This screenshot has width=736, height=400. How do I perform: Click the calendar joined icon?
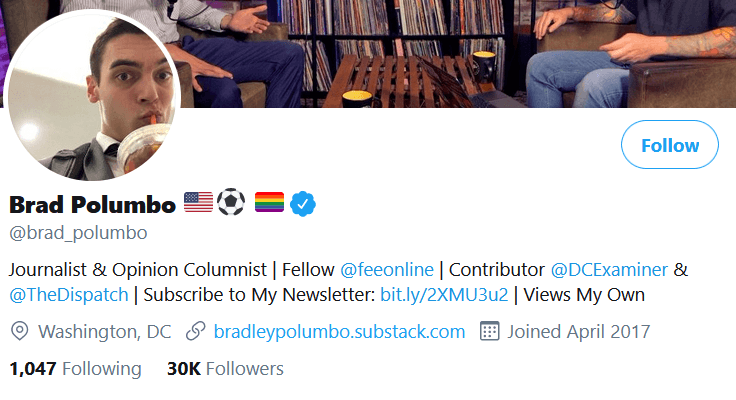(x=490, y=331)
